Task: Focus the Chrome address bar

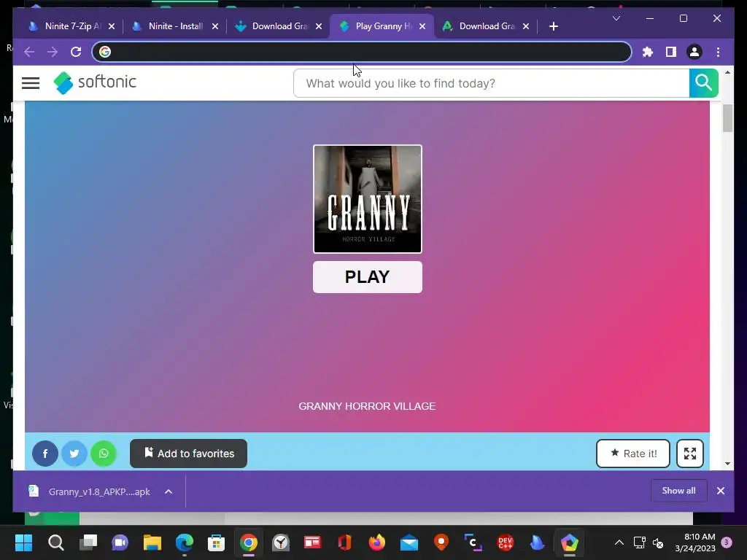Action: [x=362, y=52]
